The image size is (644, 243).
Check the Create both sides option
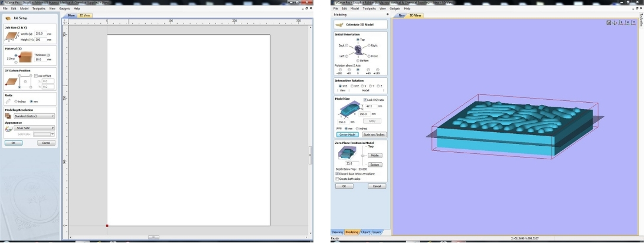[336, 179]
